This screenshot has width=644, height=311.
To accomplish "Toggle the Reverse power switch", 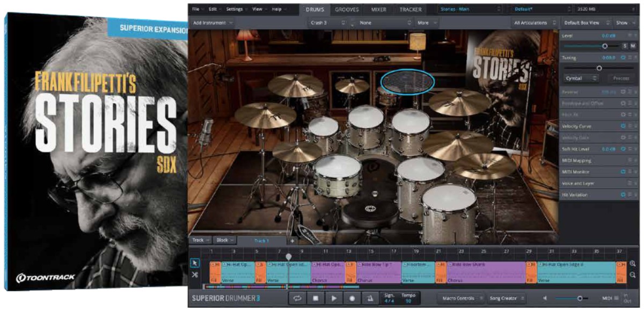I will (623, 92).
